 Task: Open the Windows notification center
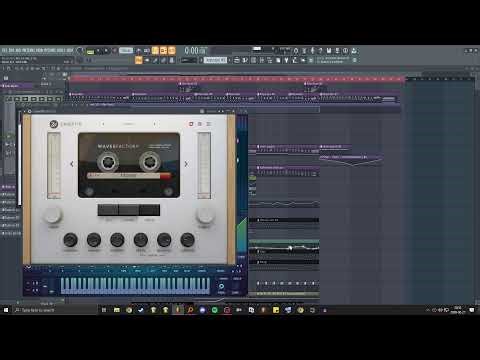pos(472,310)
